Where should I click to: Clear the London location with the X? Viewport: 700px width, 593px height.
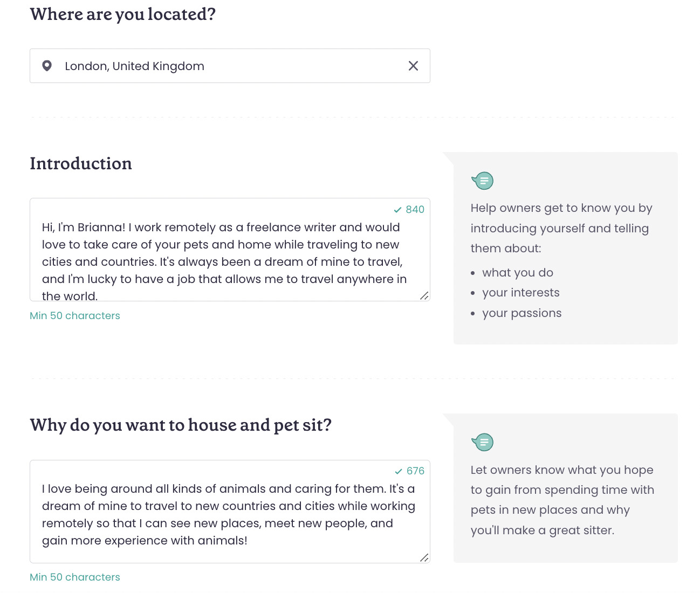(x=413, y=66)
